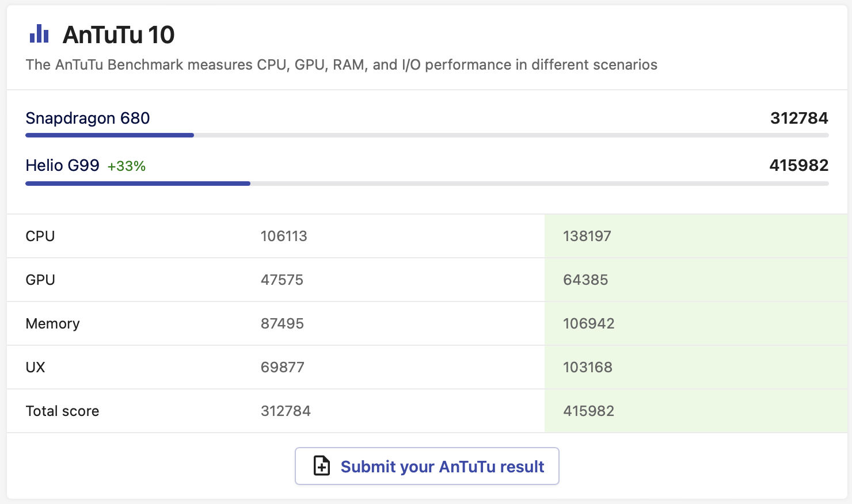Click Total score value 312784 in table

pos(286,411)
